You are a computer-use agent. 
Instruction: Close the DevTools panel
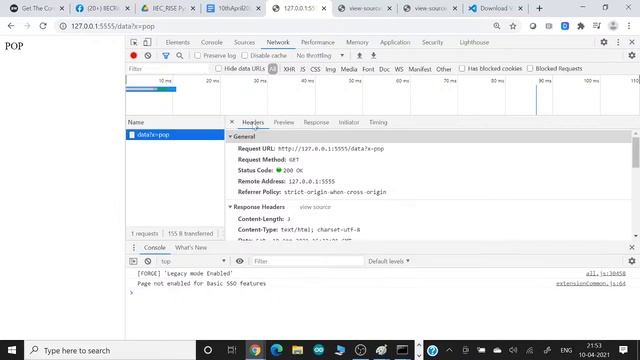pyautogui.click(x=632, y=42)
